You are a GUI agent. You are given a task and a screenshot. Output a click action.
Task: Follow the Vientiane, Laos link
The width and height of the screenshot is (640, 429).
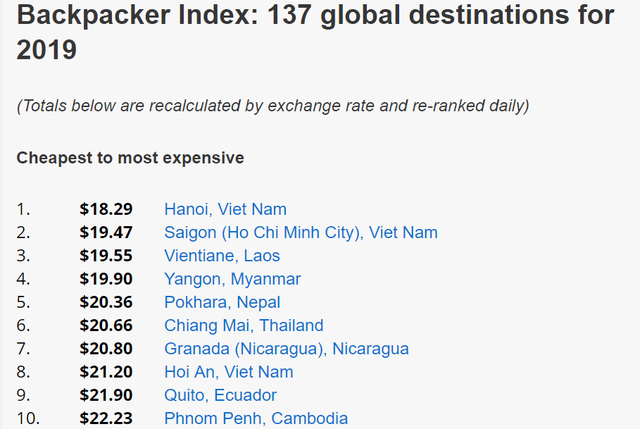point(222,256)
